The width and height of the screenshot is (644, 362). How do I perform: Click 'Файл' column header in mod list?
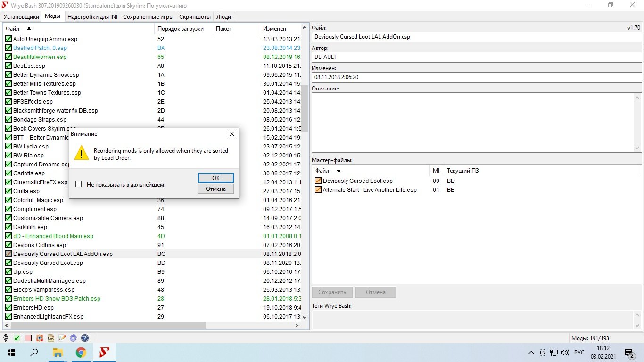pyautogui.click(x=13, y=29)
